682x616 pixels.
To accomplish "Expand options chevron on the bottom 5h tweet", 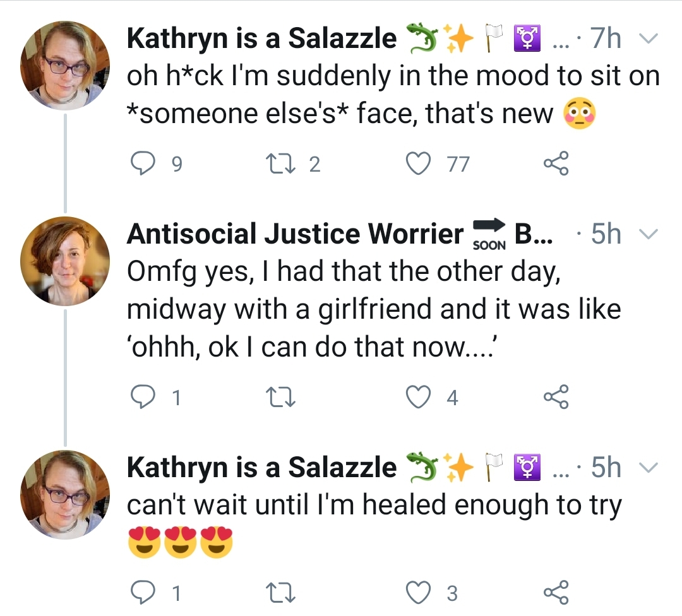I will (x=648, y=468).
